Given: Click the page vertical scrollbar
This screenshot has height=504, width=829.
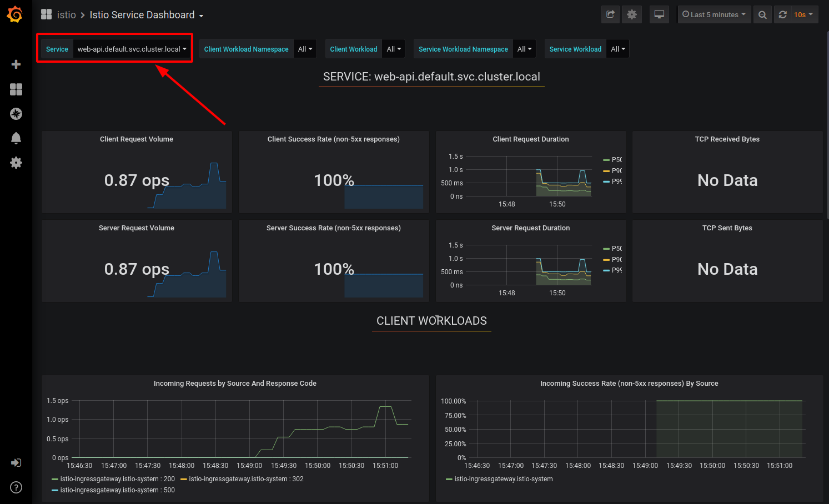Looking at the screenshot, I should (x=827, y=125).
